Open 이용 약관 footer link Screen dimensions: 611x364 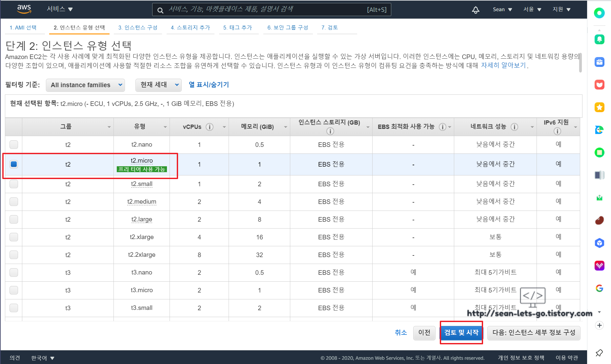point(567,358)
